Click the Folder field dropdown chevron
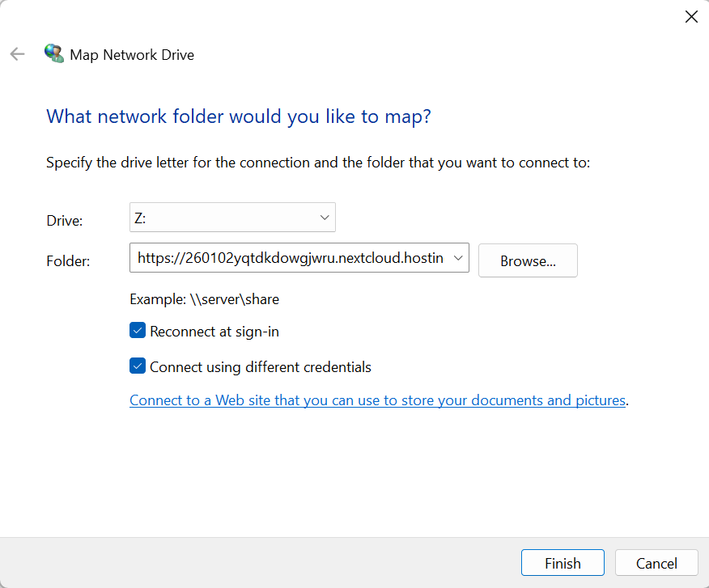 coord(457,257)
